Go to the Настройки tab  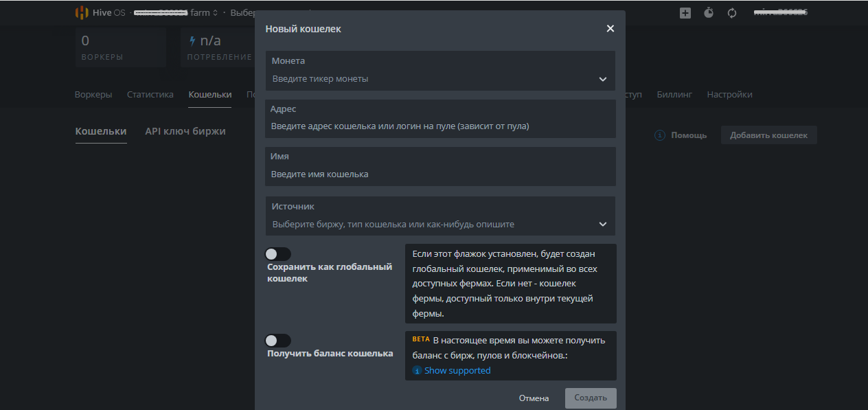point(729,95)
